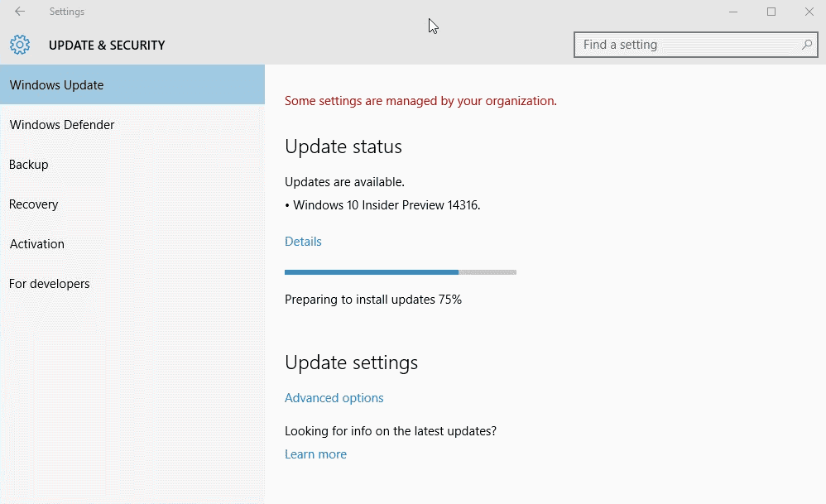
Task: Open the update Details link
Action: (x=303, y=242)
